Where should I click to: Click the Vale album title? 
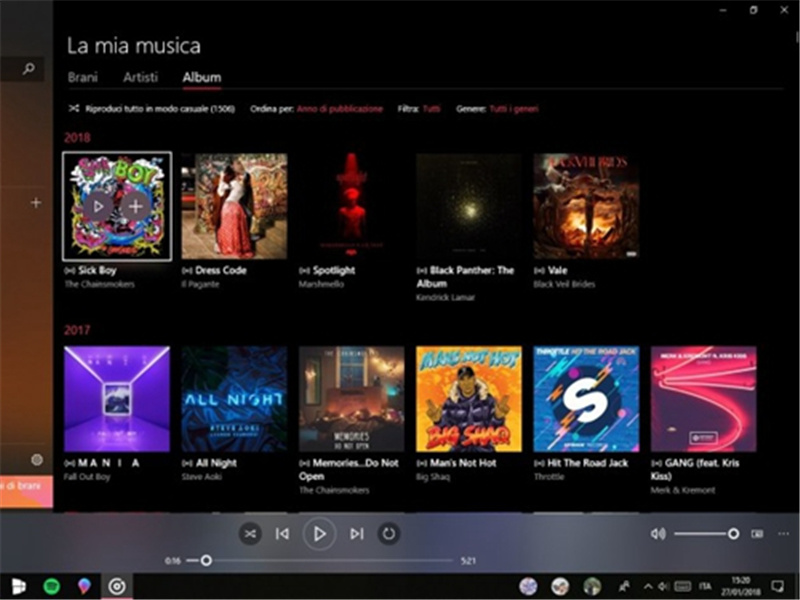click(557, 270)
